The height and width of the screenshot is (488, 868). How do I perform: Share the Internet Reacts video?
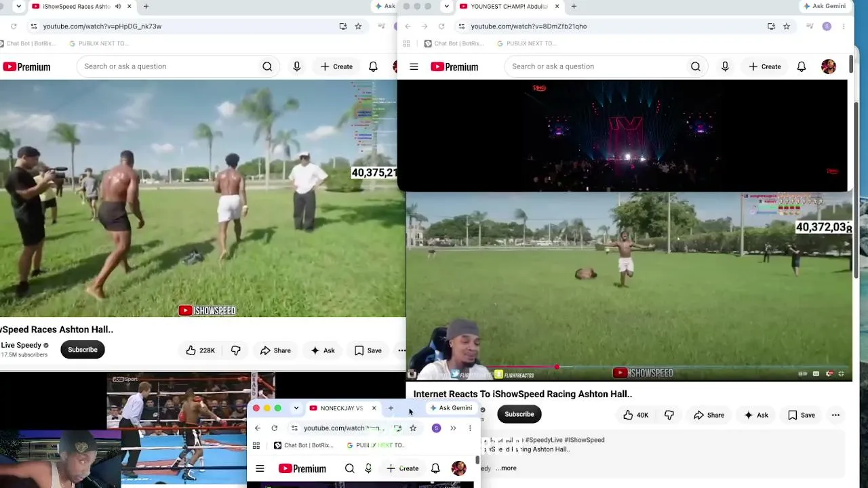(x=709, y=415)
